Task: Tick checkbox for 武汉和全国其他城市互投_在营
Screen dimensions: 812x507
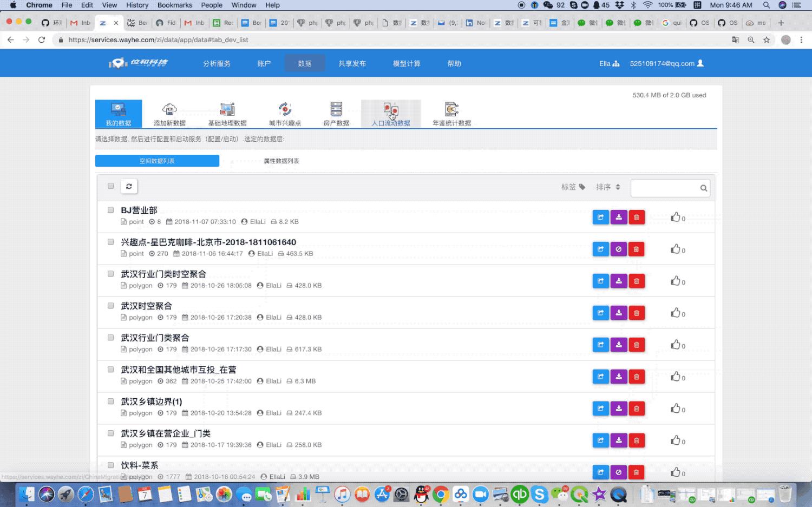Action: coord(110,369)
